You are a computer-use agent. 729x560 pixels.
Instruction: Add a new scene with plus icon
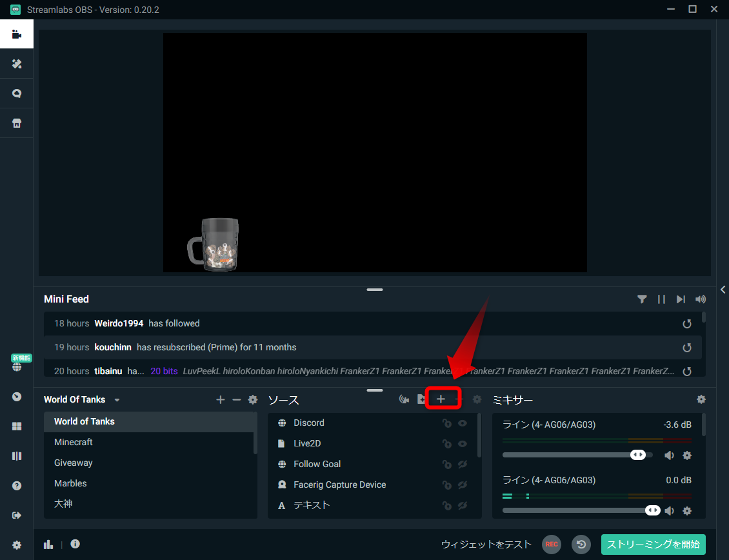pyautogui.click(x=221, y=399)
